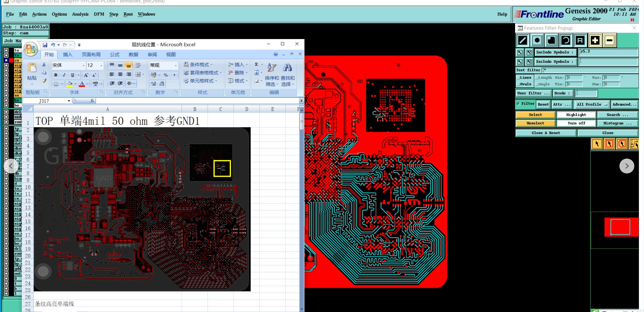Click the plain arrow select tool in Genesis
The height and width of the screenshot is (312, 644).
(x=597, y=144)
